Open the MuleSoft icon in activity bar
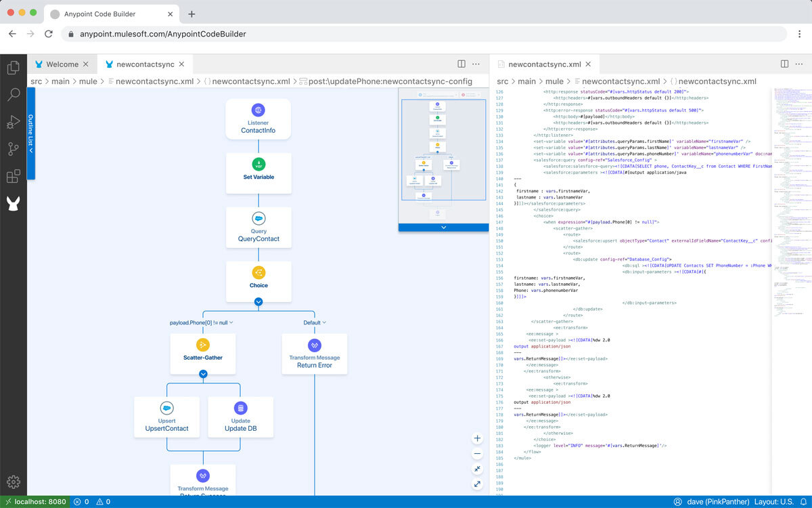Screen dimensions: 812x508 pos(13,203)
